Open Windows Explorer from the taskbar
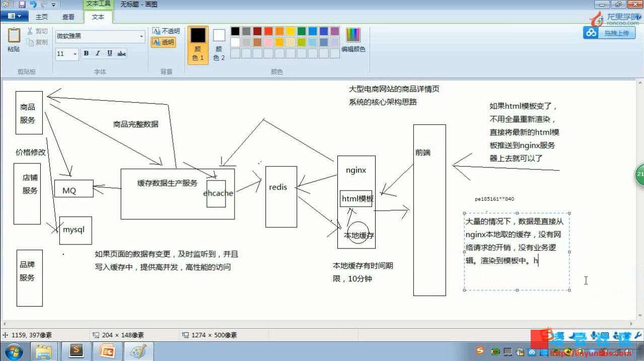This screenshot has height=361, width=644. coord(44,351)
